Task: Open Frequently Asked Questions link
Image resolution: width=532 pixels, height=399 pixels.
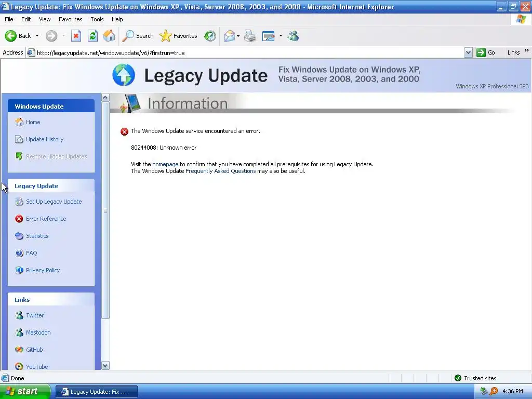Action: [x=220, y=171]
